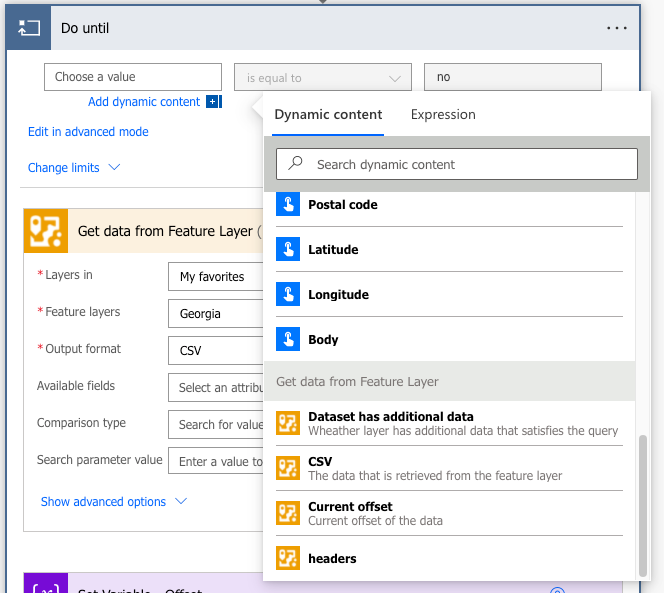664x593 pixels.
Task: Open the 'is equal to' operator dropdown
Action: [x=322, y=77]
